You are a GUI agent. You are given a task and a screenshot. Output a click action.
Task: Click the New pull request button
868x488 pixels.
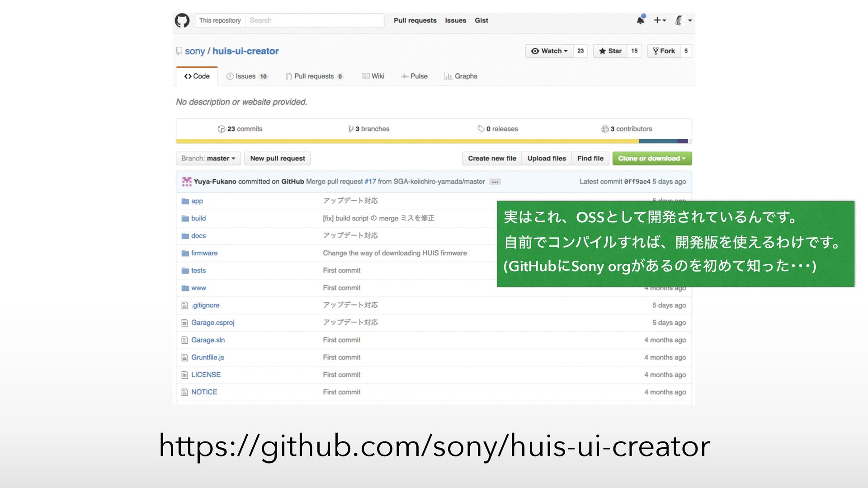pyautogui.click(x=278, y=159)
